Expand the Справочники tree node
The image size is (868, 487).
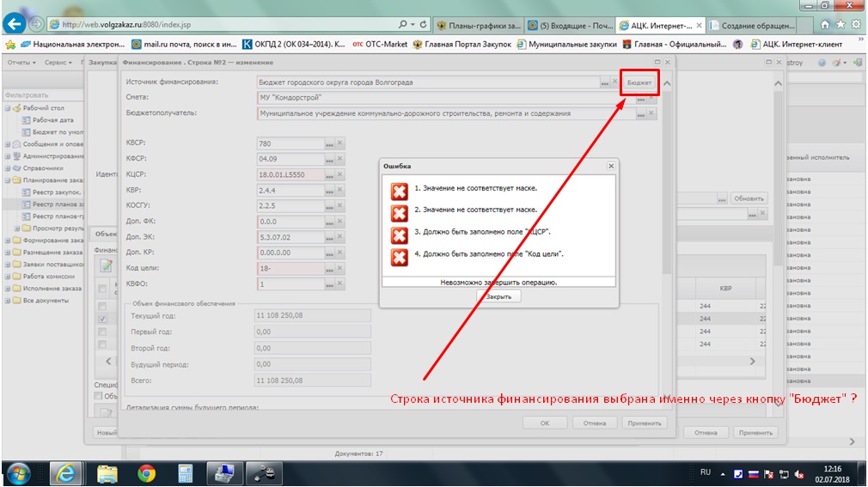[8, 168]
